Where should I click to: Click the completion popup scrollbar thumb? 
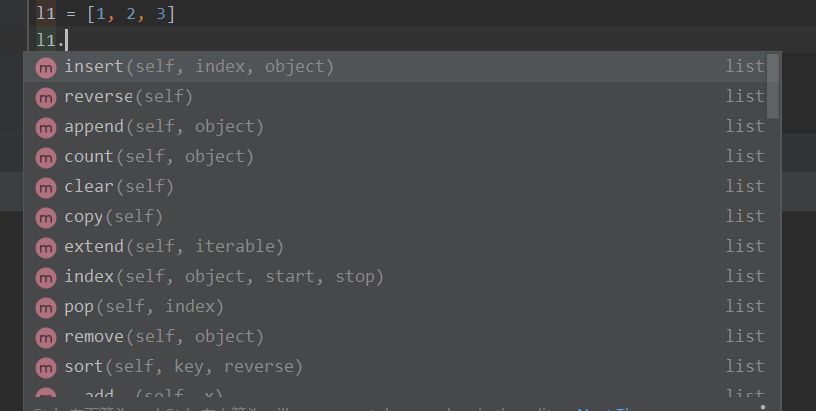point(773,86)
